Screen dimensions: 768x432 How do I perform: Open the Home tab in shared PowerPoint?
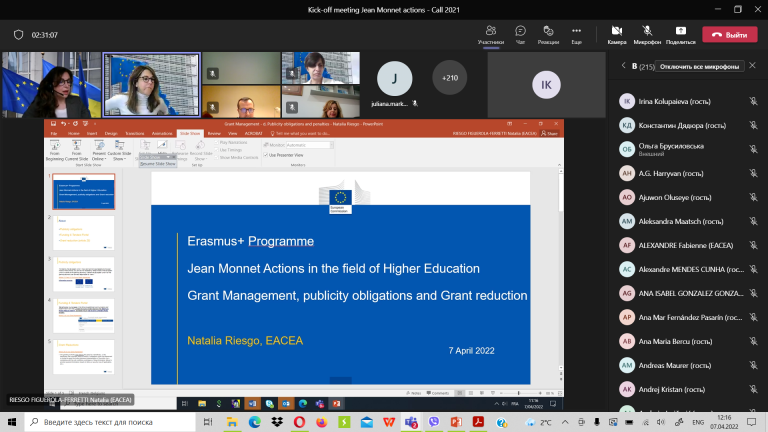73,133
